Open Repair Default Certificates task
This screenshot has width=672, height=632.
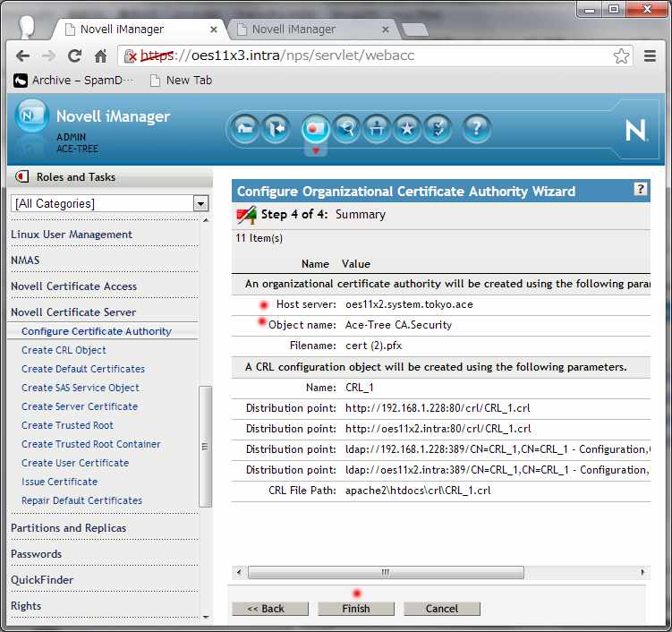tap(81, 500)
